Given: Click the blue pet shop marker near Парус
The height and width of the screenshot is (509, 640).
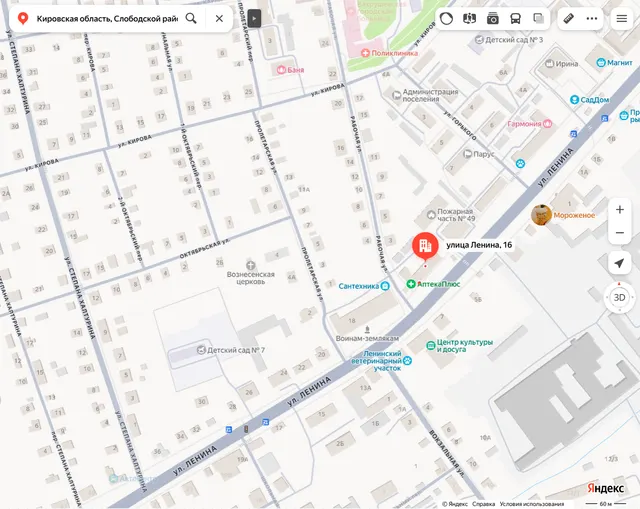Looking at the screenshot, I should [x=520, y=164].
